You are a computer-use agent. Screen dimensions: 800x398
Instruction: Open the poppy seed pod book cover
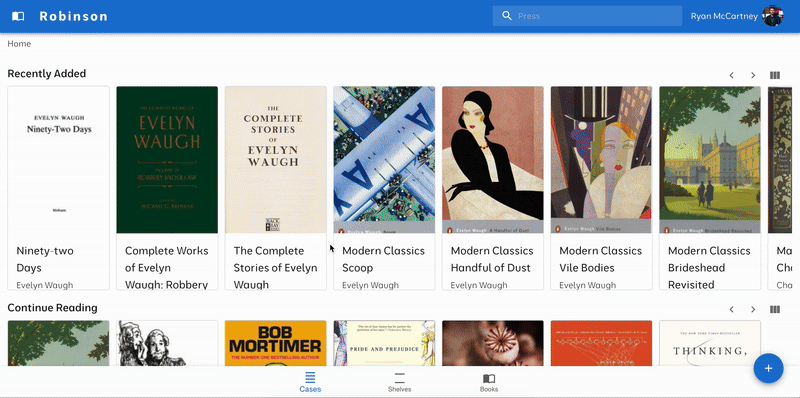(x=493, y=343)
